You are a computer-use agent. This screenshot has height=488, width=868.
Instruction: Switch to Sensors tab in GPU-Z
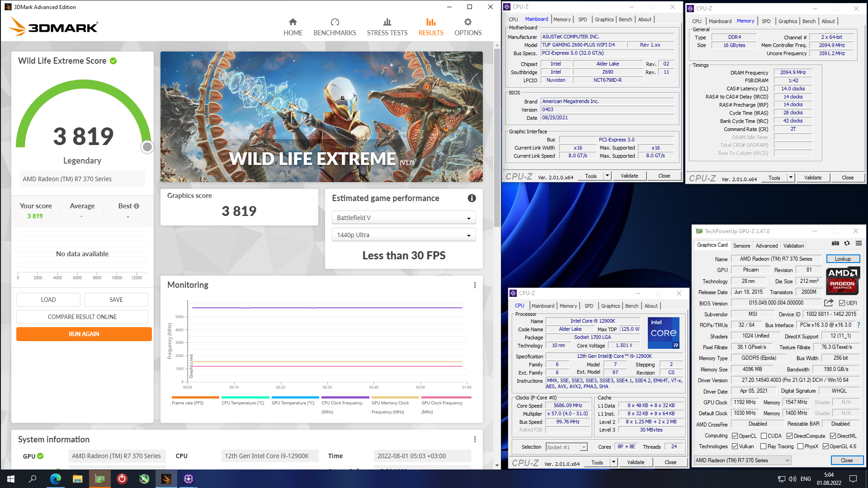[741, 246]
